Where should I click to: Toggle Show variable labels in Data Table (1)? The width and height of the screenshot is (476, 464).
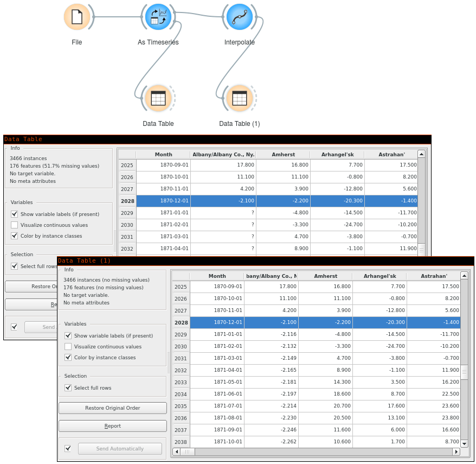point(68,336)
